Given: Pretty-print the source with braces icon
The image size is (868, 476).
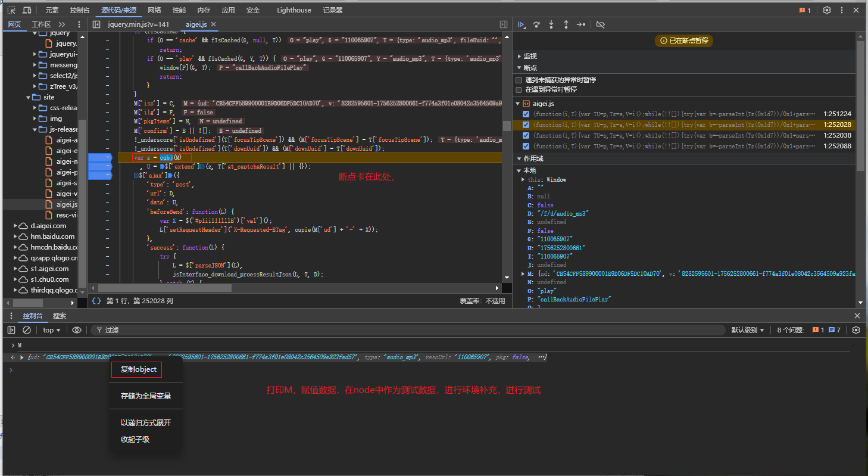Looking at the screenshot, I should coord(96,301).
